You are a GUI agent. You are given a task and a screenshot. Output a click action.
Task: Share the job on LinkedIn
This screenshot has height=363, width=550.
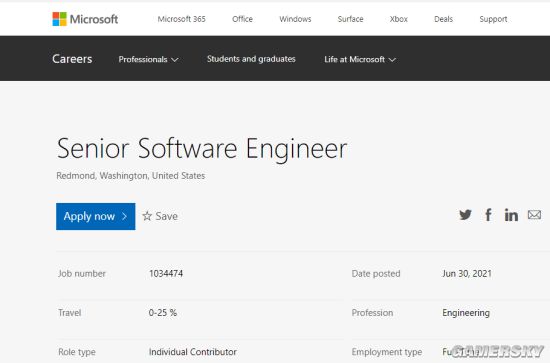point(511,215)
